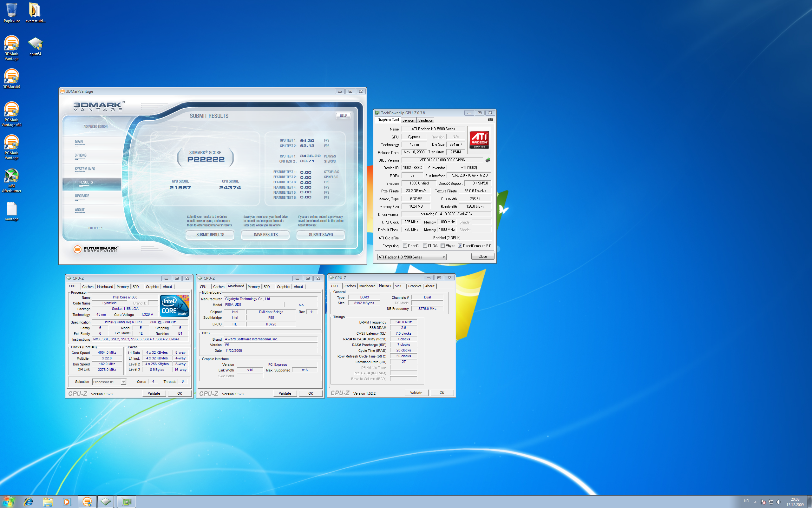Click the Model P55A-UD5 field in CPU-Z
Image resolution: width=812 pixels, height=508 pixels.
coord(254,305)
